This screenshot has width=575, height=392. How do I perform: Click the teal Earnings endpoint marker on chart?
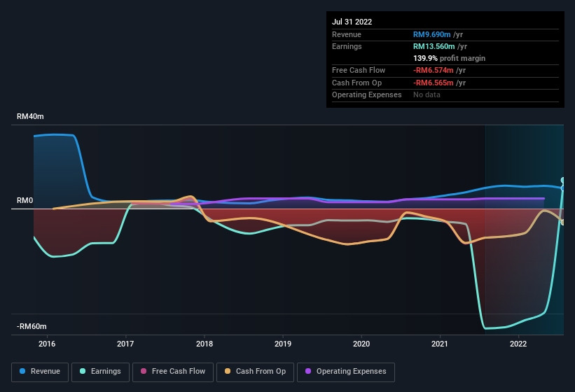(563, 181)
